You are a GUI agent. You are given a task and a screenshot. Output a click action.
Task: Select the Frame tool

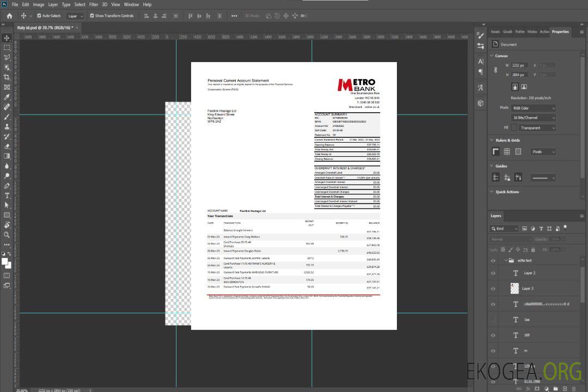point(7,87)
